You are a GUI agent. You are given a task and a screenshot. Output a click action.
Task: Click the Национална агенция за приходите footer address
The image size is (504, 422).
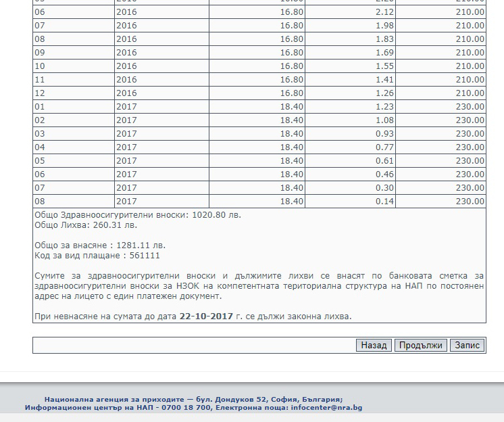coord(193,399)
